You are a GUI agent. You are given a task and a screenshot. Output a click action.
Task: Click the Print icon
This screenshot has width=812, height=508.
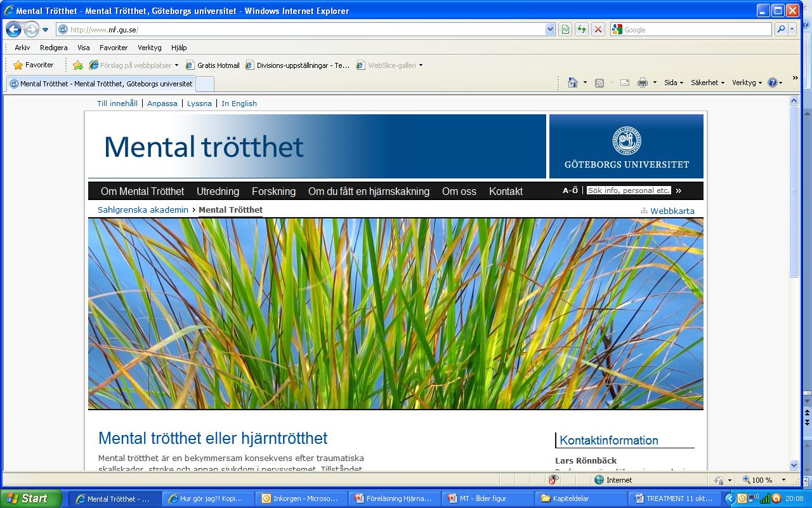[x=643, y=83]
